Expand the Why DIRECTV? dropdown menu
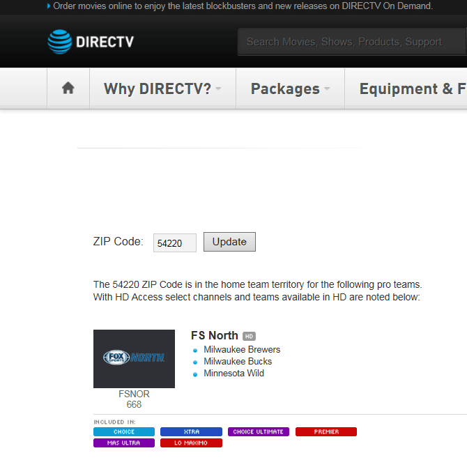The image size is (467, 476). tap(162, 89)
